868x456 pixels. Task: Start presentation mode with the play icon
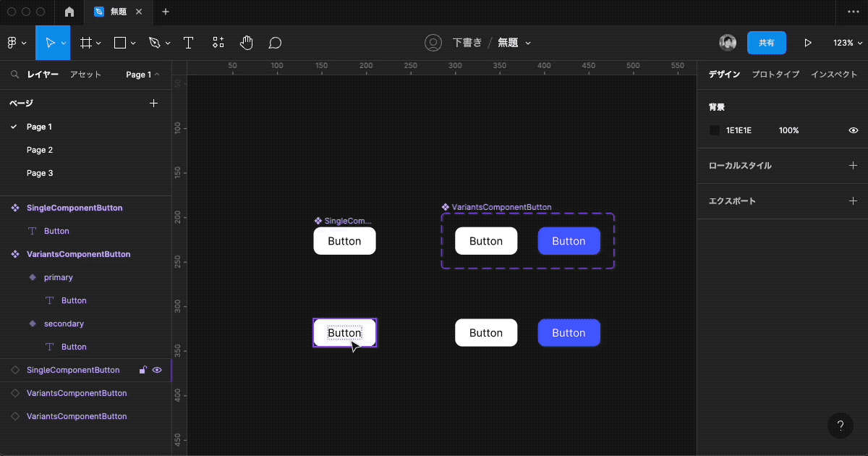point(808,43)
